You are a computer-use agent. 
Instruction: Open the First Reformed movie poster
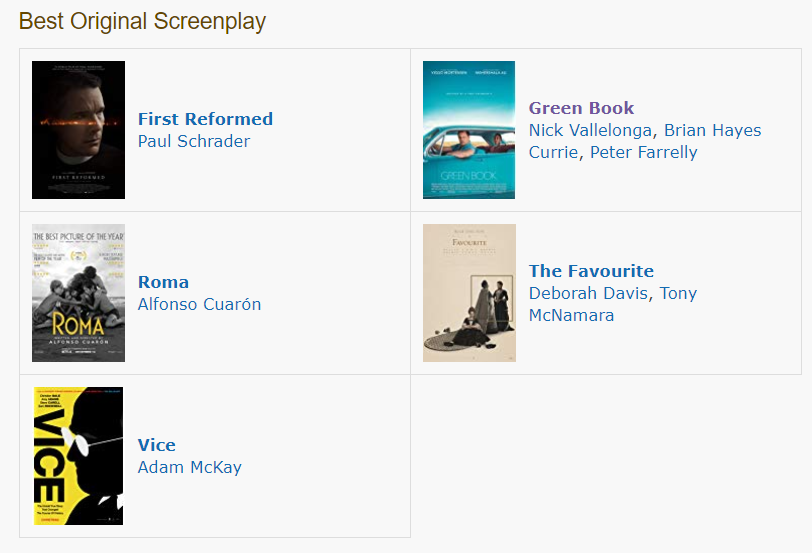tap(78, 130)
